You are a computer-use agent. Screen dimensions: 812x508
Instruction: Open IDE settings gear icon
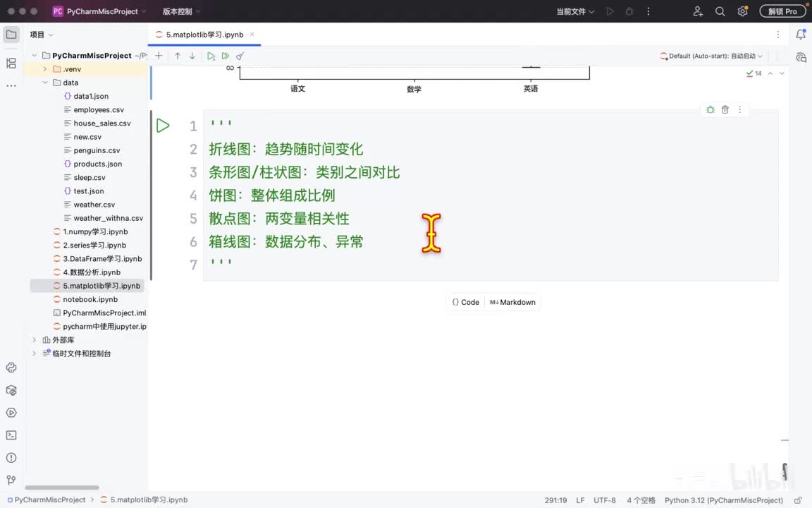(743, 11)
